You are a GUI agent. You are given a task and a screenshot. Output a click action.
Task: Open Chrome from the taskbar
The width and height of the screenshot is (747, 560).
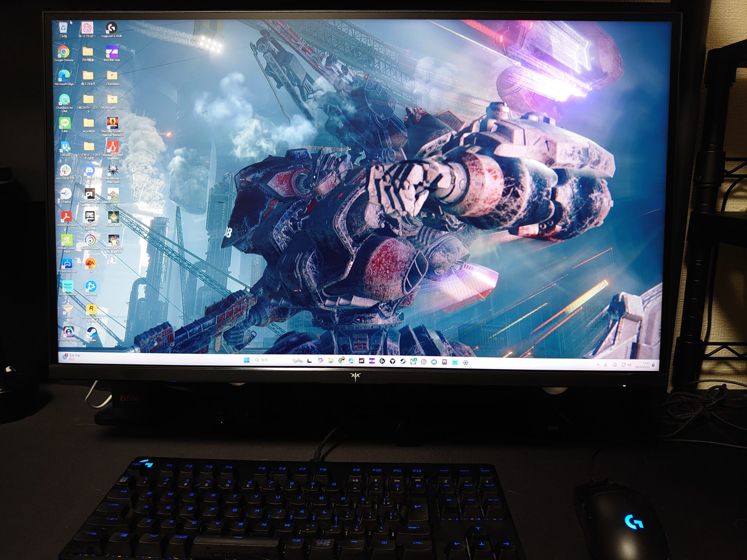341,360
